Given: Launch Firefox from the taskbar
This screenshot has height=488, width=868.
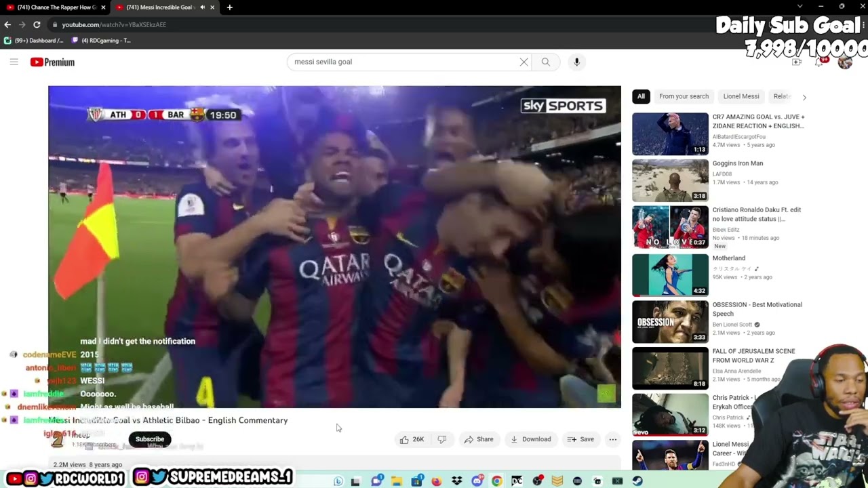Looking at the screenshot, I should click(x=436, y=481).
